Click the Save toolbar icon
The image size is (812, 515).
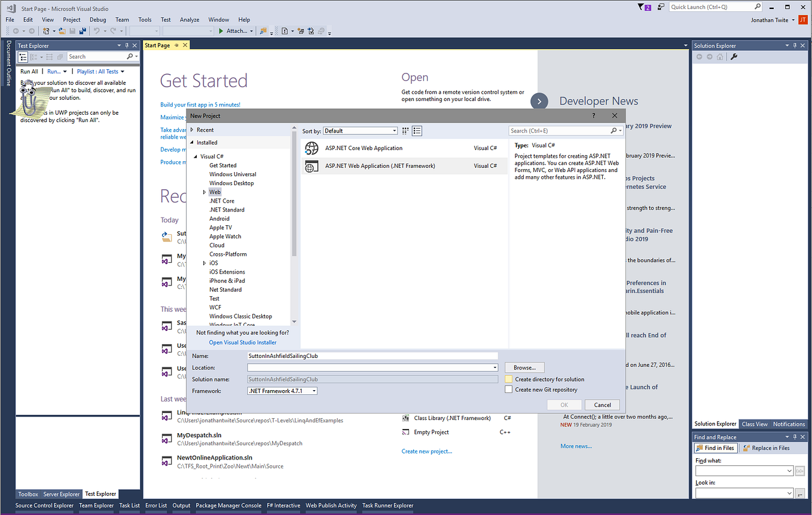pos(72,31)
